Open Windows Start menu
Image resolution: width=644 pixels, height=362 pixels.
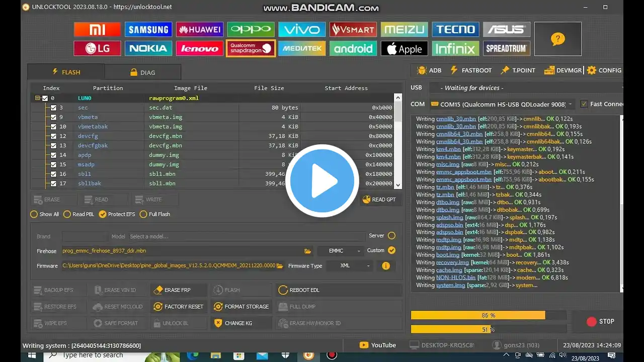(x=31, y=355)
